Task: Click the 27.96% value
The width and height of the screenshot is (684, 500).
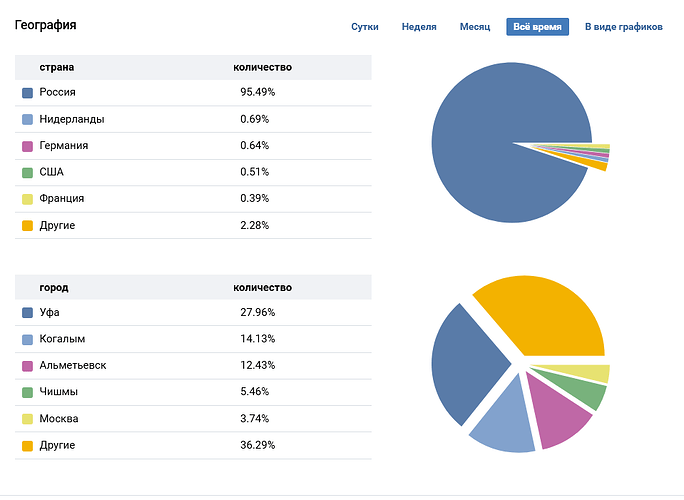Action: coord(257,312)
